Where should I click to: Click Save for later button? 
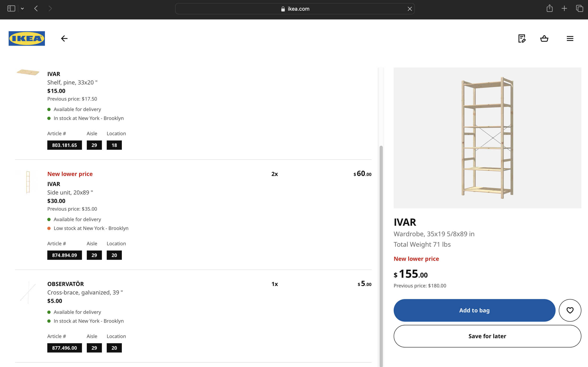pos(487,336)
